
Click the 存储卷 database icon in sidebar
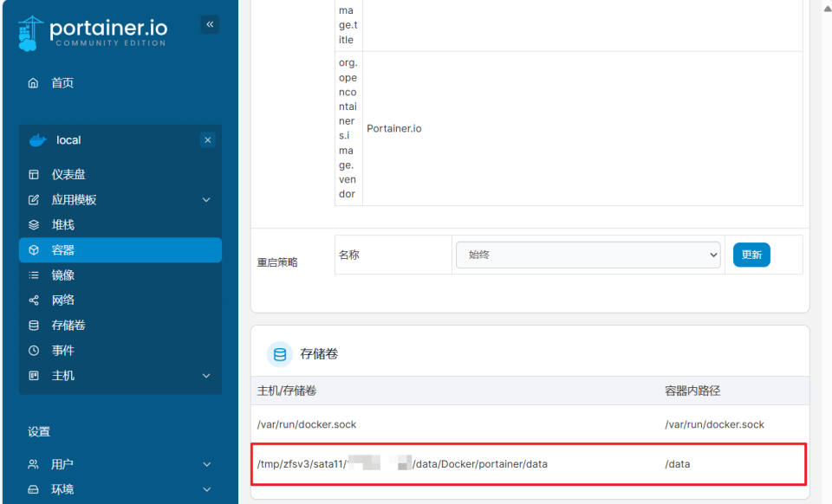[x=34, y=326]
